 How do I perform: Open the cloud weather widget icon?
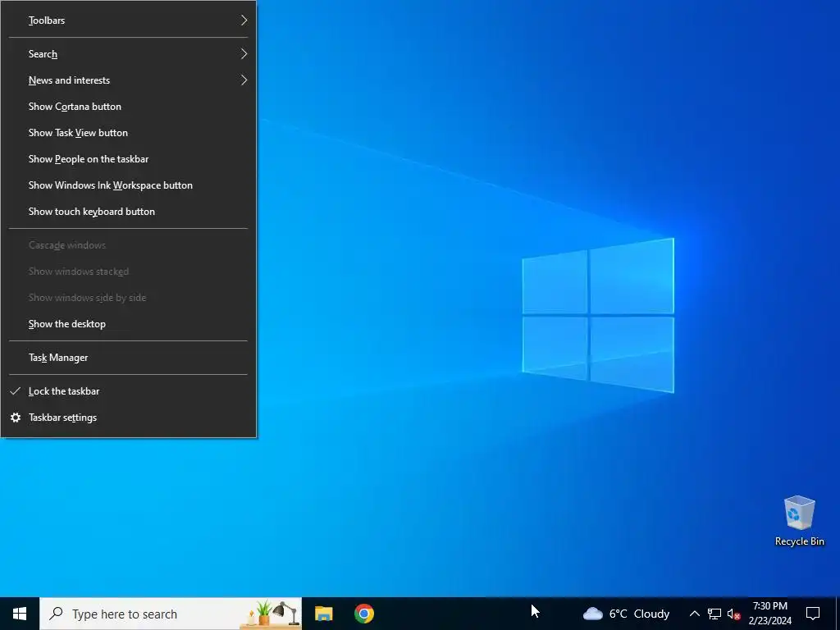593,614
